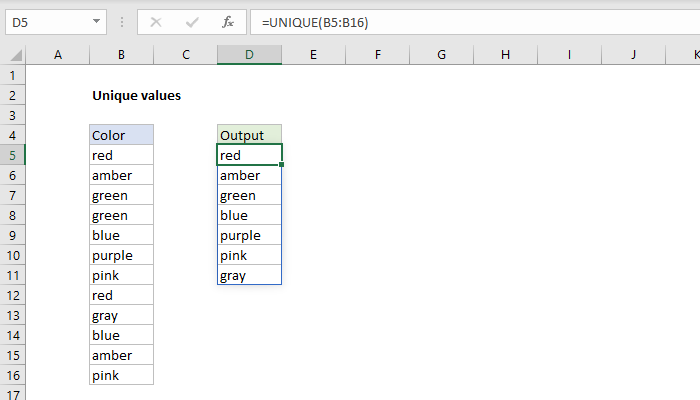
Task: Open the Name Box dropdown arrow
Action: coord(95,21)
